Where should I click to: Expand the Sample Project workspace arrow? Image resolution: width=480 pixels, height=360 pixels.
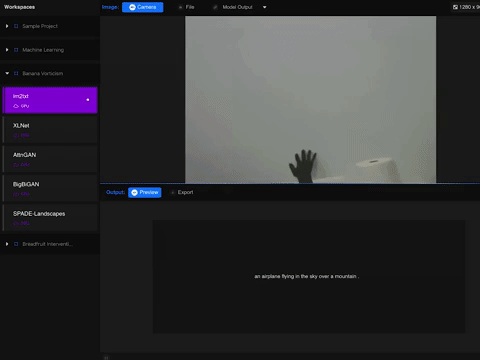7,26
